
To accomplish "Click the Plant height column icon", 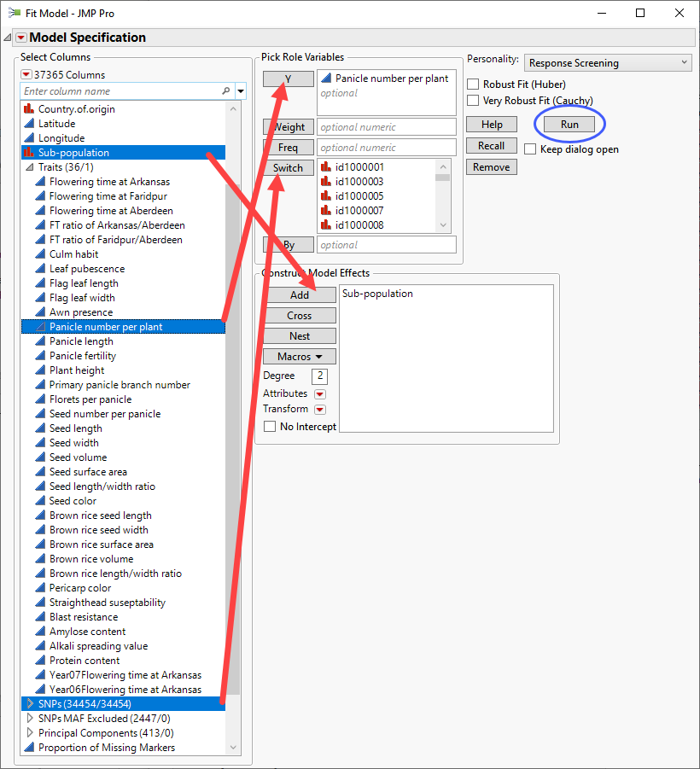I will pos(40,370).
